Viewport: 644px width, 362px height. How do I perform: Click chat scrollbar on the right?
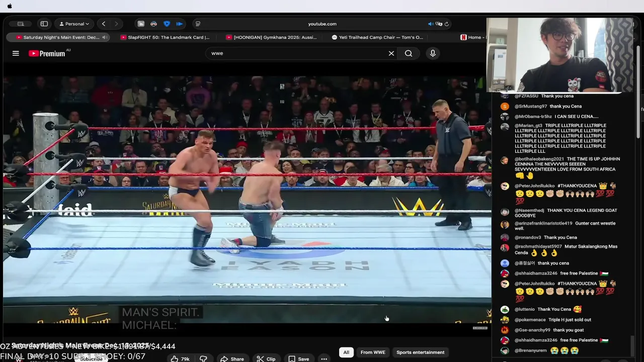[632, 346]
